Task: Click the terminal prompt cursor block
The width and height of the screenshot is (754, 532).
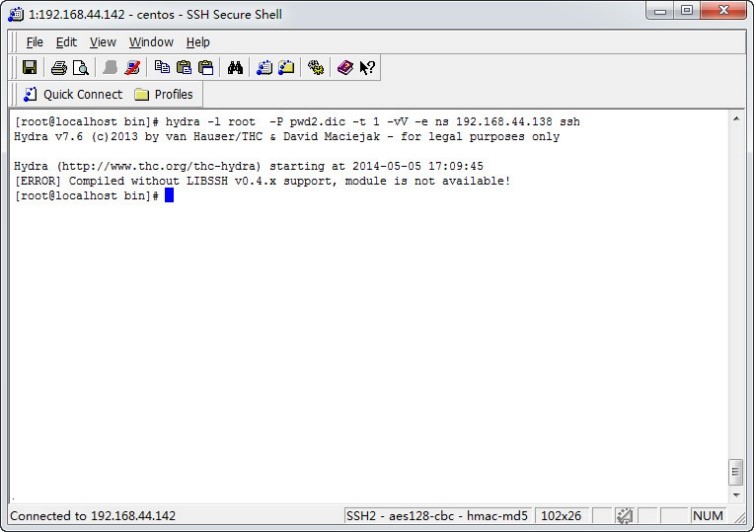Action: point(169,195)
